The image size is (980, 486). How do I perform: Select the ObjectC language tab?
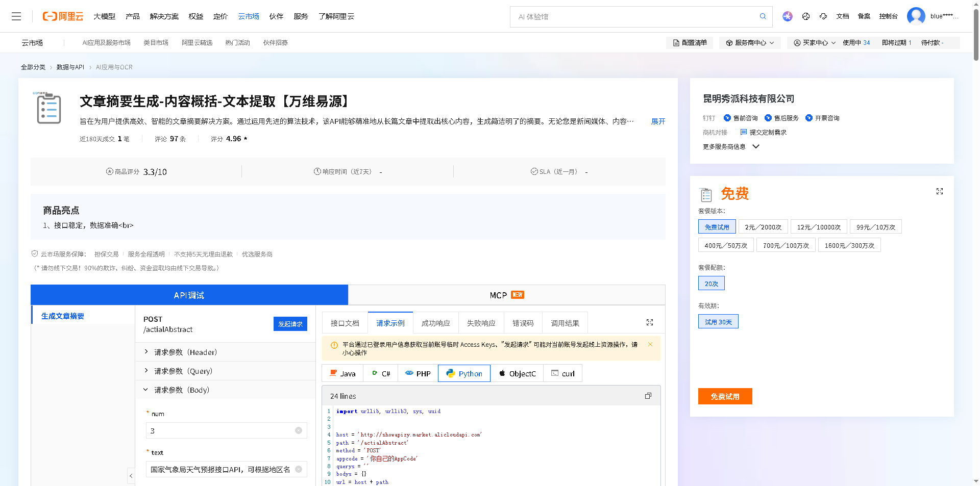(x=517, y=373)
